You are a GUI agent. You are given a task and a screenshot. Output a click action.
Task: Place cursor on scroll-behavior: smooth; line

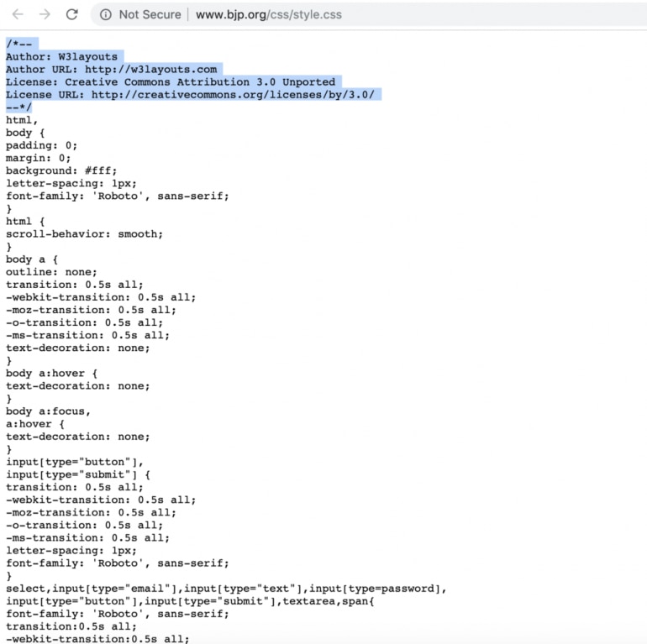point(84,234)
